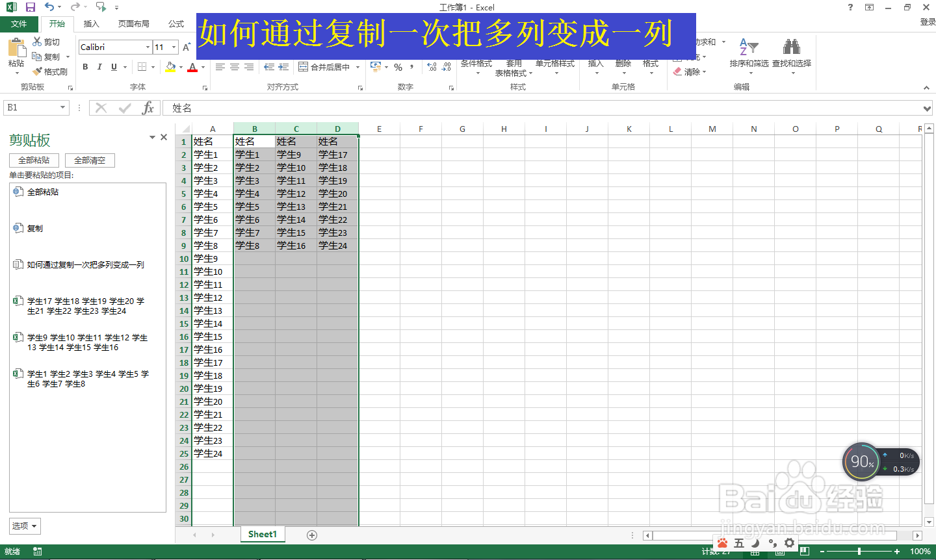Image resolution: width=936 pixels, height=560 pixels.
Task: Open the Calibri font name dropdown
Action: (148, 47)
